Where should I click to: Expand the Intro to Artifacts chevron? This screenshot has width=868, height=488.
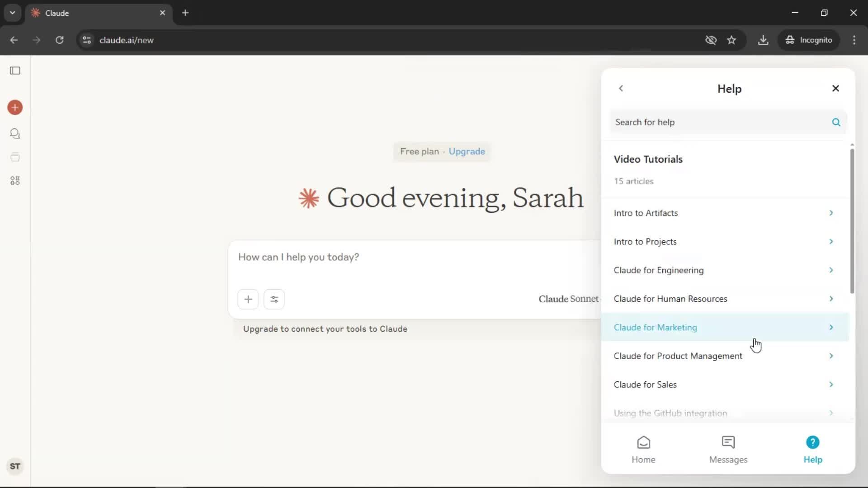pos(831,213)
